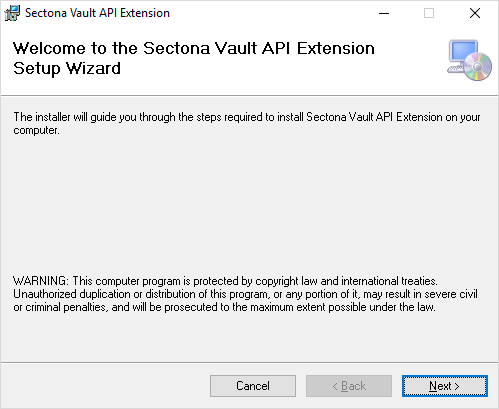This screenshot has height=409, width=499.
Task: Cancel the Sectona Vault installation
Action: click(253, 386)
